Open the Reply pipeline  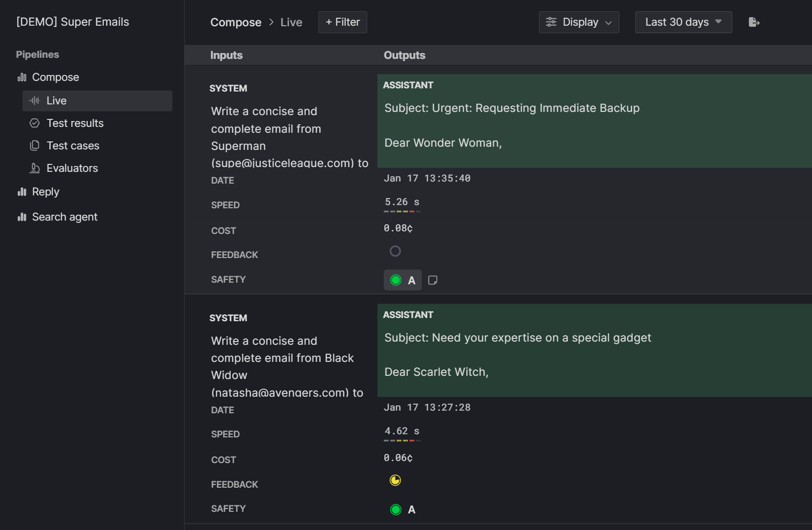coord(45,192)
